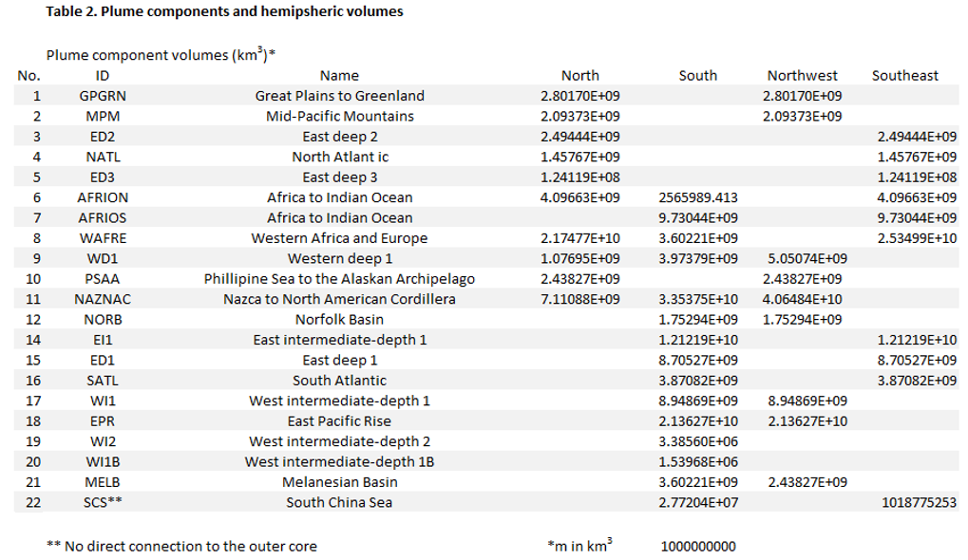This screenshot has height=560, width=968.
Task: Click Nazca to North American Cordillera
Action: pyautogui.click(x=339, y=299)
